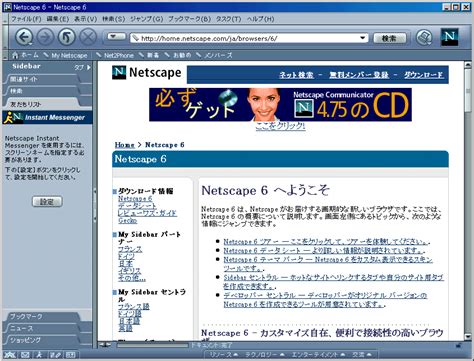The width and height of the screenshot is (474, 361).
Task: Go back with the Back arrow button
Action: (x=23, y=37)
